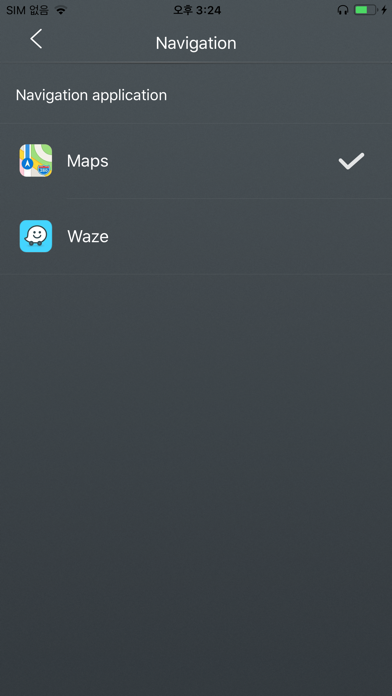Click the blue arrow inside Maps icon

(x=28, y=163)
